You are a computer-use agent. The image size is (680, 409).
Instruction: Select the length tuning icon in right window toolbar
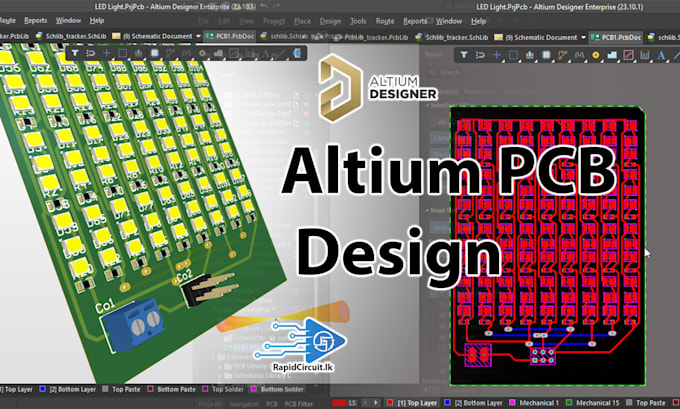(579, 55)
